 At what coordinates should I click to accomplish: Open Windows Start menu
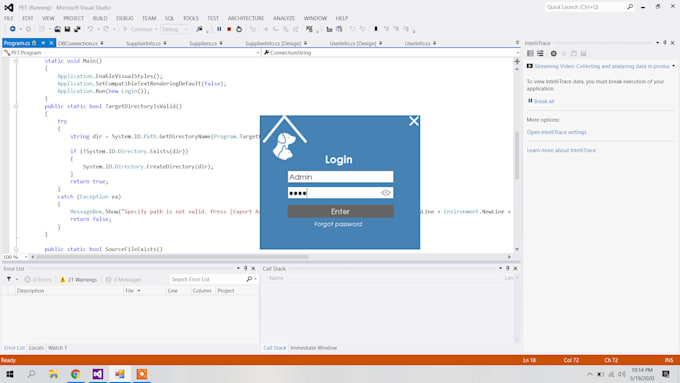[x=10, y=374]
